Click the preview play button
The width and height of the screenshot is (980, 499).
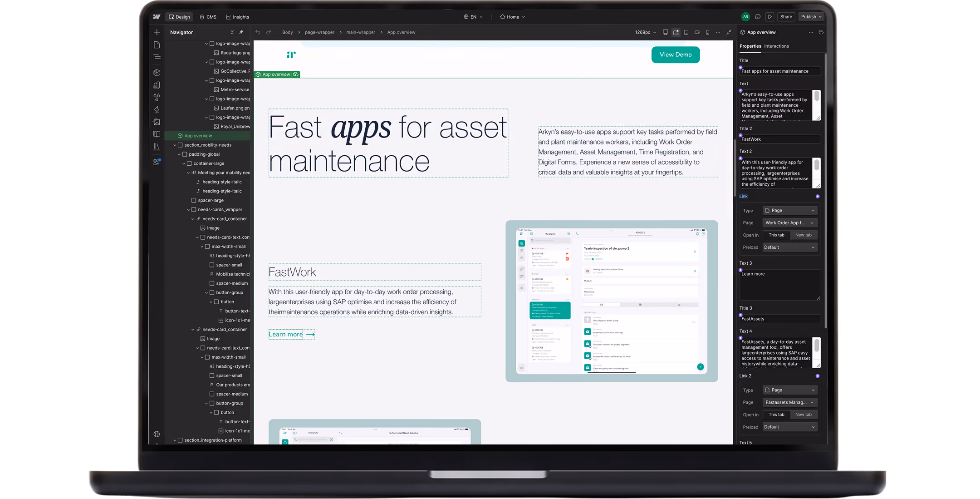click(770, 17)
